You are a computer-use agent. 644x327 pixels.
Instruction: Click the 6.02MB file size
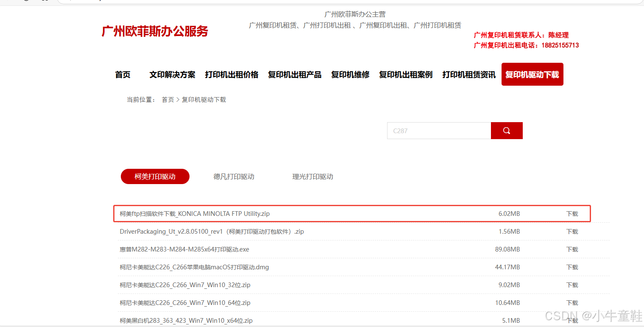tap(509, 214)
